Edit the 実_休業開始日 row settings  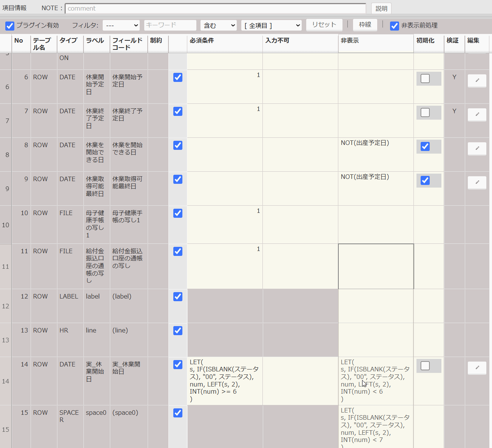pos(477,368)
